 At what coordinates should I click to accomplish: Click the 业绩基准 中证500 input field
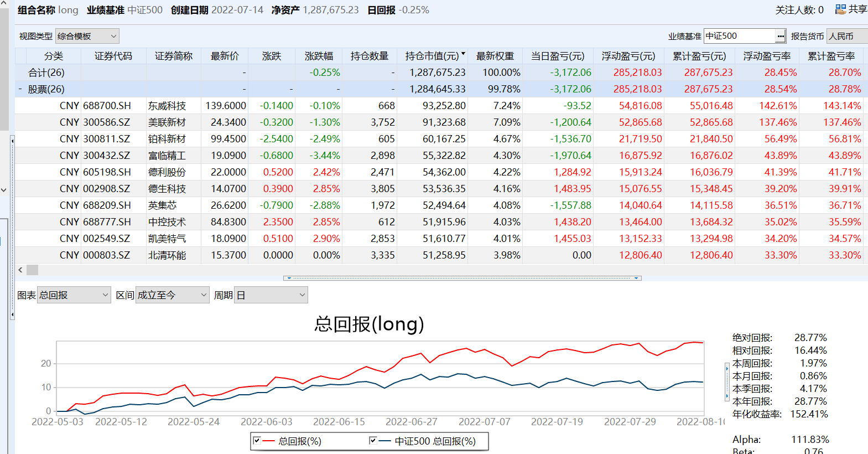[x=739, y=37]
